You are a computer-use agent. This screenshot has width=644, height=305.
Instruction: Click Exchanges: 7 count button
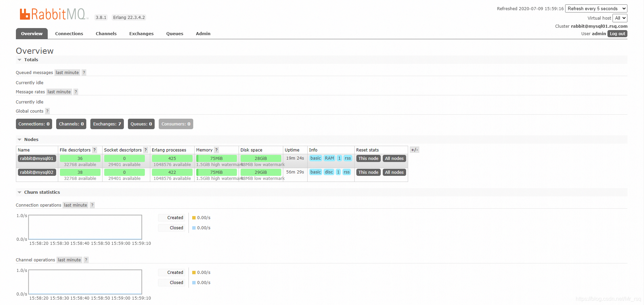pos(107,124)
